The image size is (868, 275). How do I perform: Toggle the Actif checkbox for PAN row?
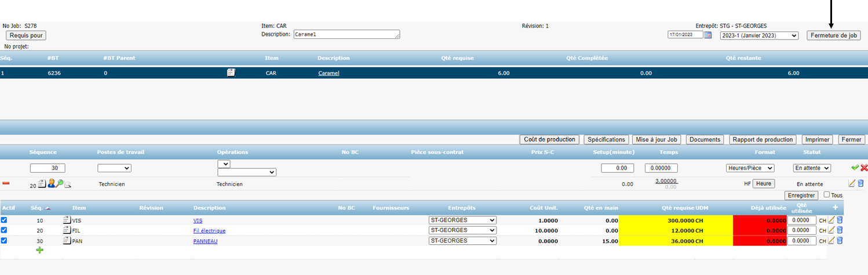point(5,240)
